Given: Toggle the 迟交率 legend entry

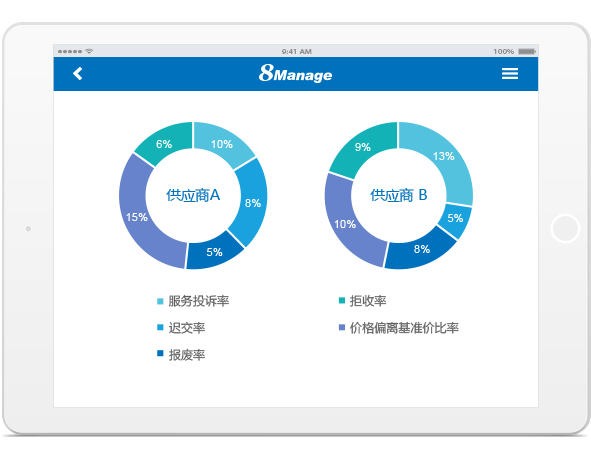Looking at the screenshot, I should (181, 328).
